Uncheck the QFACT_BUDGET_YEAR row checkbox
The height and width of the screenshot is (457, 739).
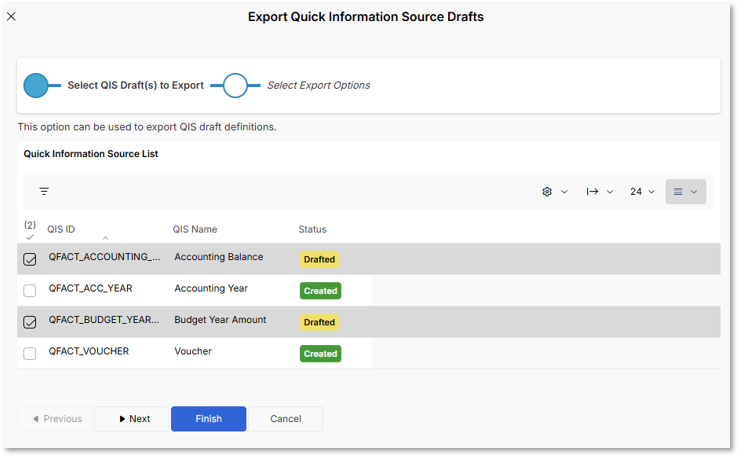(30, 322)
